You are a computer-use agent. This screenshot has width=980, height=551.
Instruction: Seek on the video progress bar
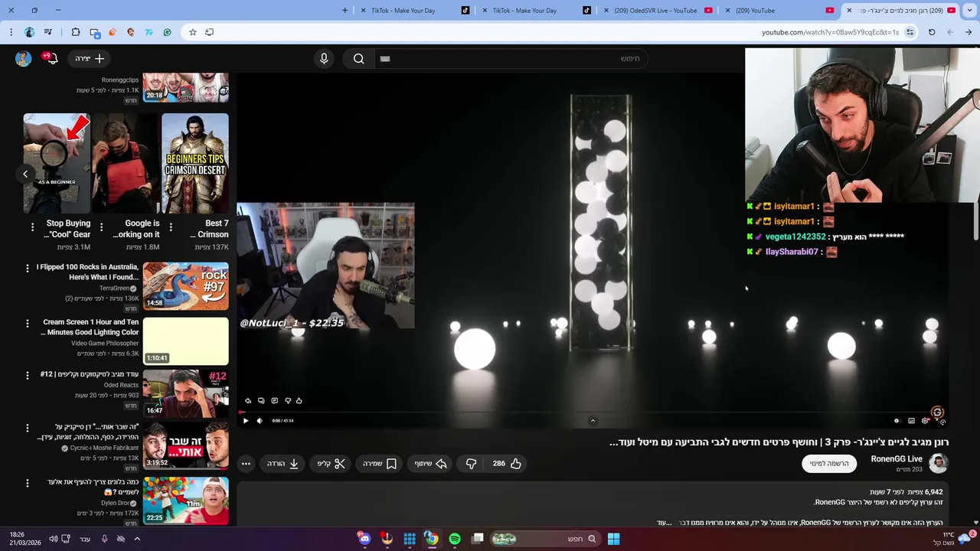[x=593, y=412]
